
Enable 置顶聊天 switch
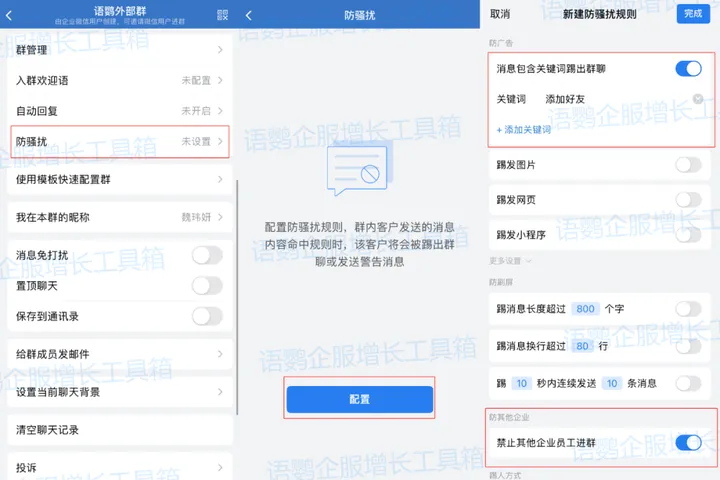(x=207, y=285)
